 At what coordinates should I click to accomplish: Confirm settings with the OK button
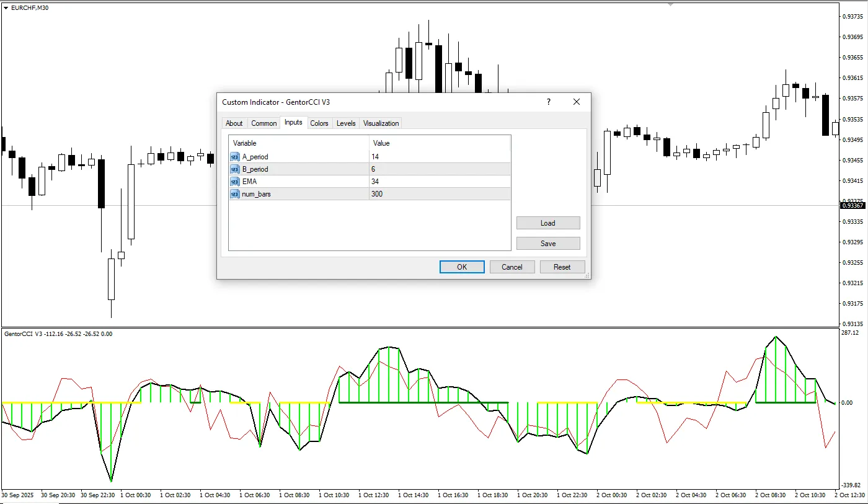(462, 267)
